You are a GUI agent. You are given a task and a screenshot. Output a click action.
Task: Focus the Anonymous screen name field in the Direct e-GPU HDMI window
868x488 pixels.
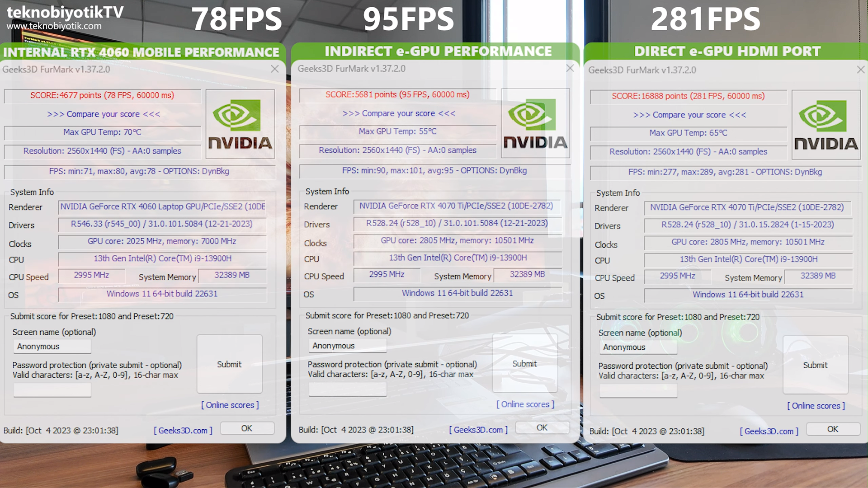pyautogui.click(x=638, y=347)
